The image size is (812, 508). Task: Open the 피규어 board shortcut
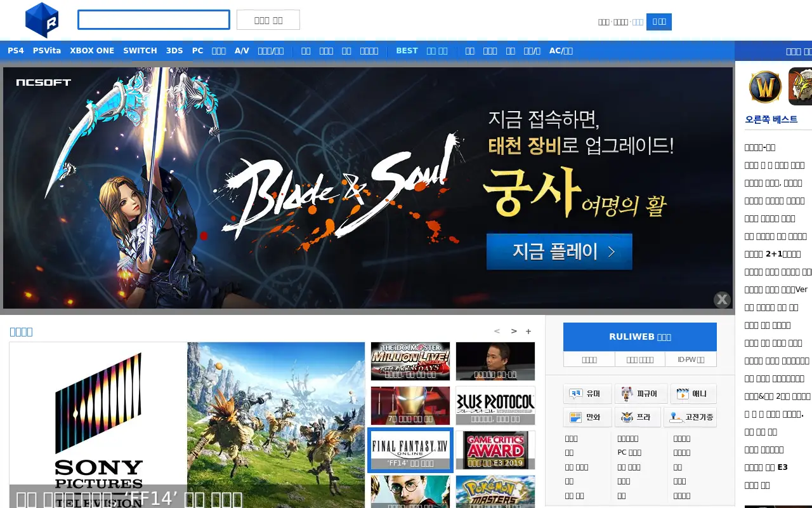pos(640,394)
